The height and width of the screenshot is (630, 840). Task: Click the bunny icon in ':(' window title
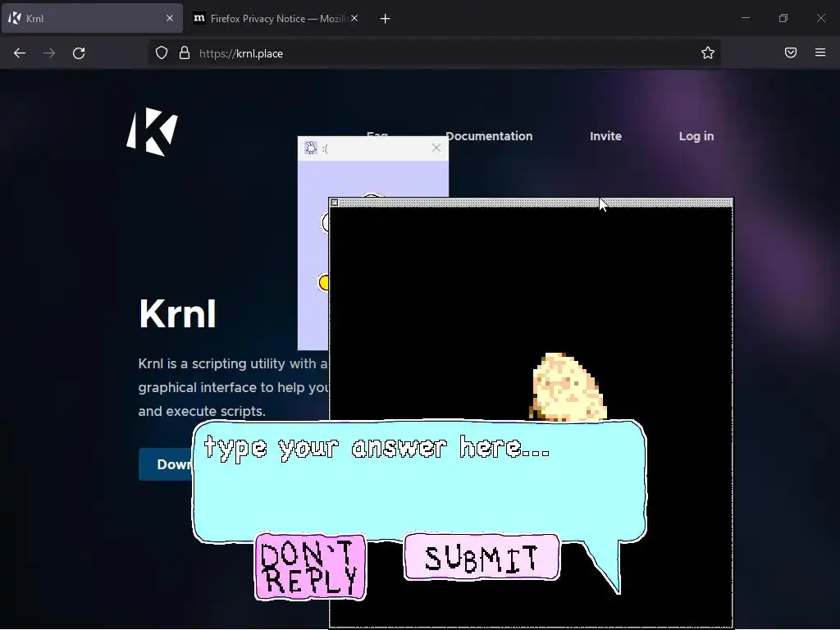pyautogui.click(x=311, y=148)
